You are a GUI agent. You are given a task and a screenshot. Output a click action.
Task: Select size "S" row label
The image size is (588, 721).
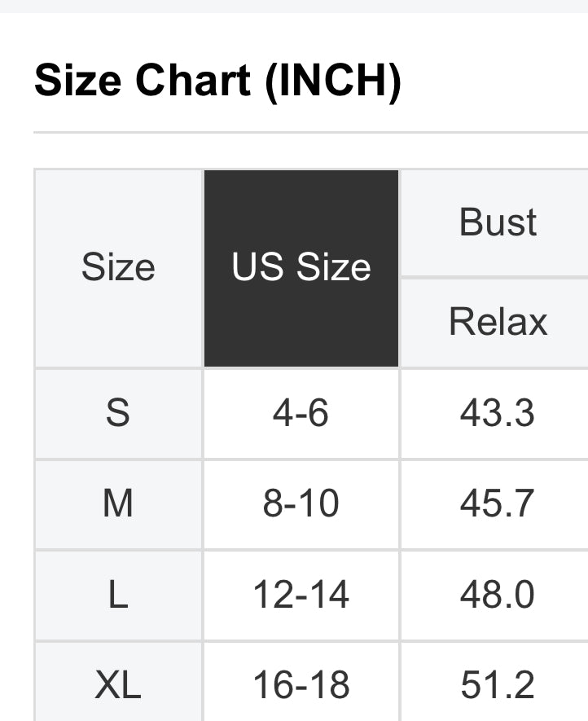point(118,413)
